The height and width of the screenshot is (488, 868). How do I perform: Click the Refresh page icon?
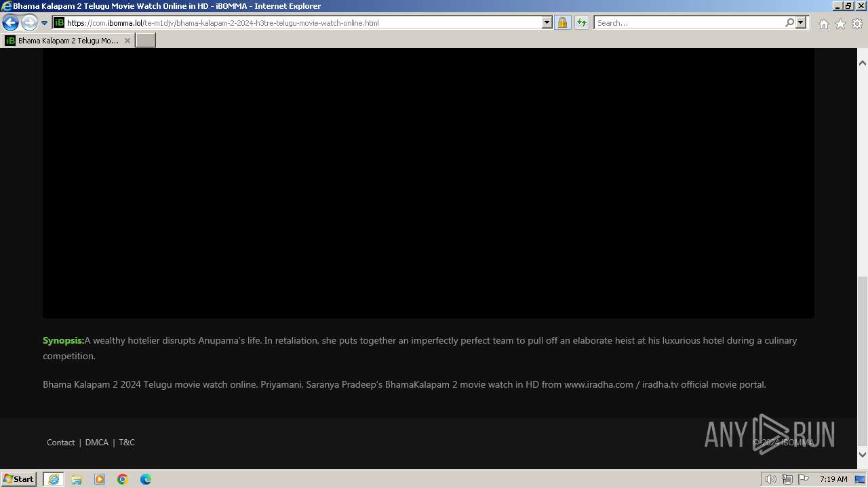[582, 22]
